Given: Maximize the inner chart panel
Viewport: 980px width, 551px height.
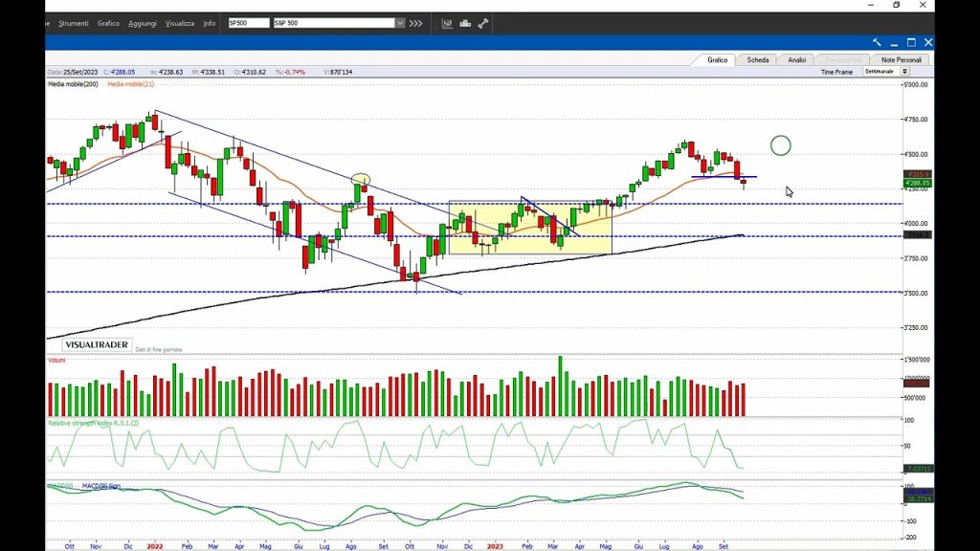Looking at the screenshot, I should (x=911, y=42).
